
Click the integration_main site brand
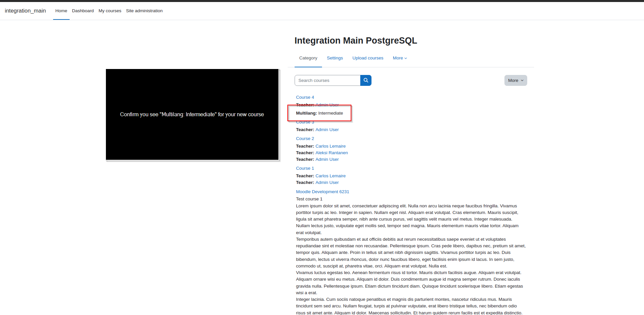tap(25, 11)
